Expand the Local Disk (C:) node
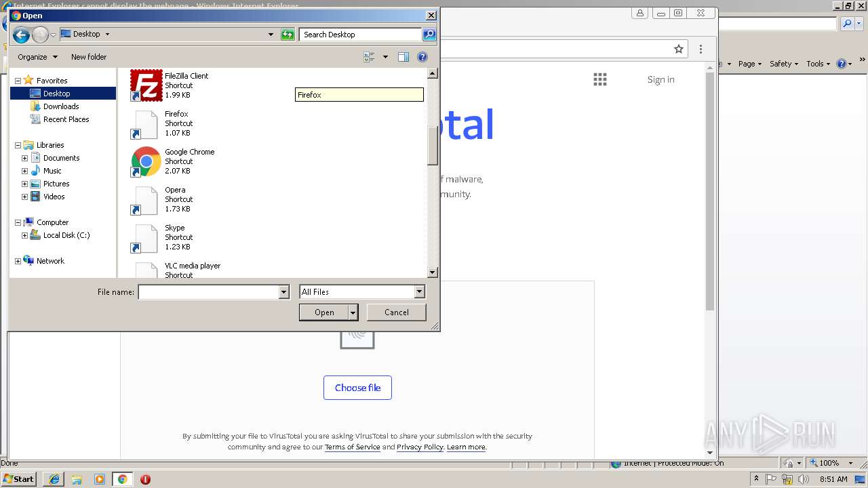This screenshot has width=868, height=488. click(x=24, y=235)
